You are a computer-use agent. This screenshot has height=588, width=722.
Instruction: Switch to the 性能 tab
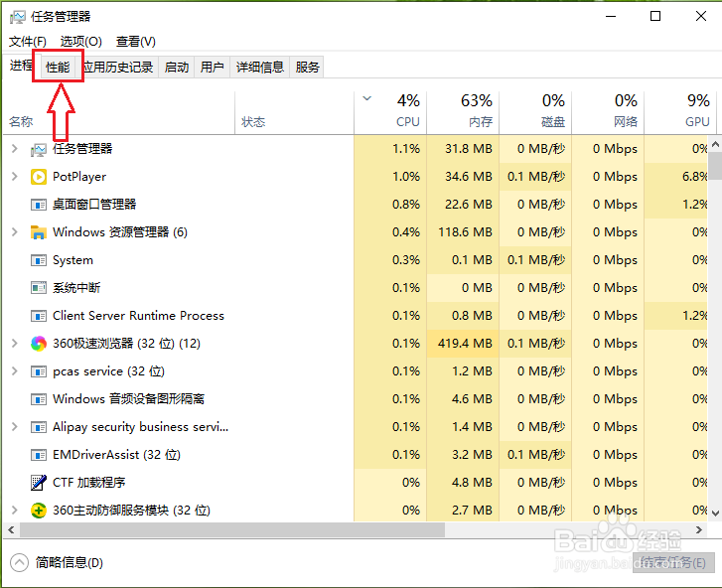click(x=58, y=68)
